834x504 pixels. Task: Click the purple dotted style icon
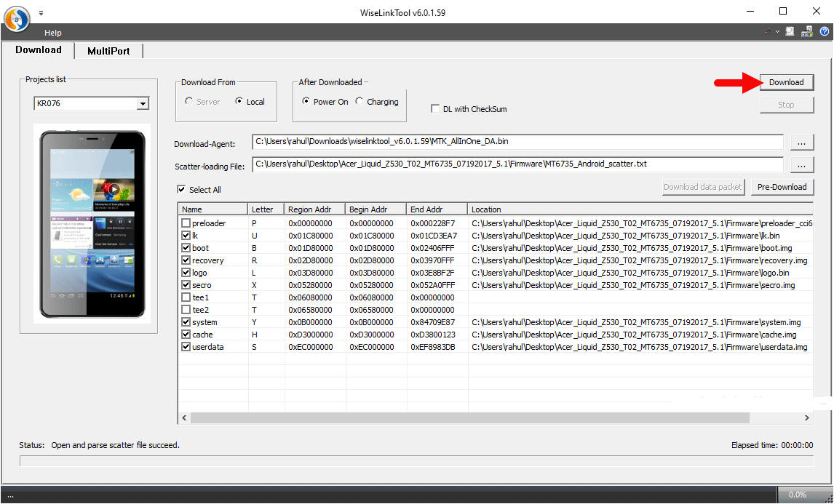[x=768, y=32]
